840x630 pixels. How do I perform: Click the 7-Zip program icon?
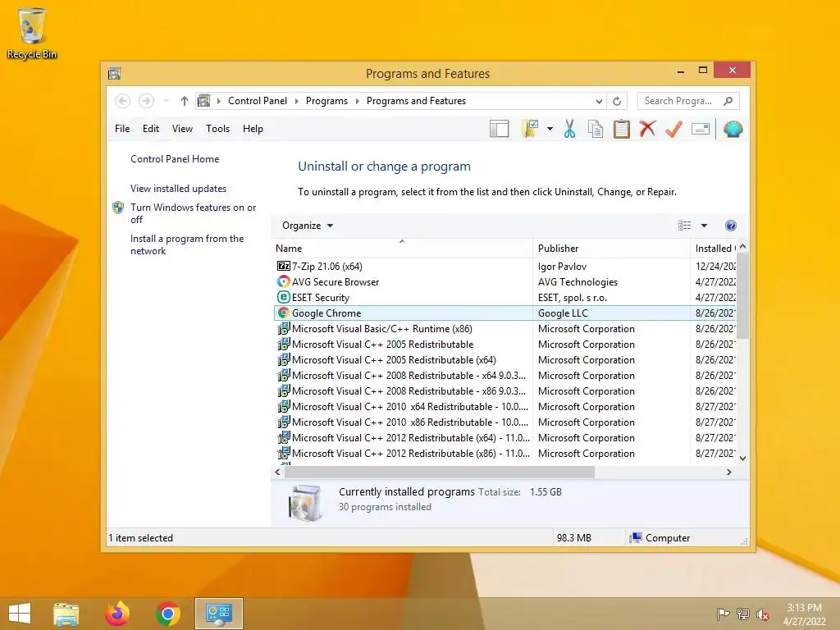pyautogui.click(x=283, y=267)
